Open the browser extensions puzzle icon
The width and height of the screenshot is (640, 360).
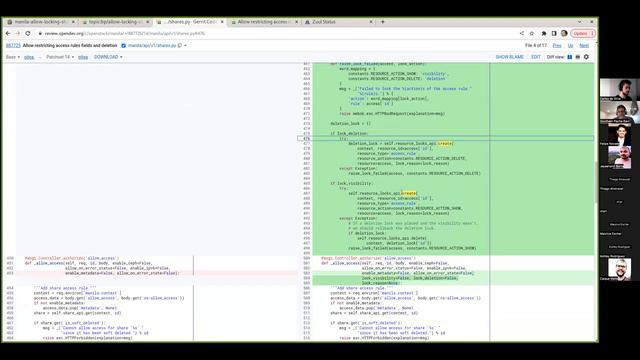point(544,33)
